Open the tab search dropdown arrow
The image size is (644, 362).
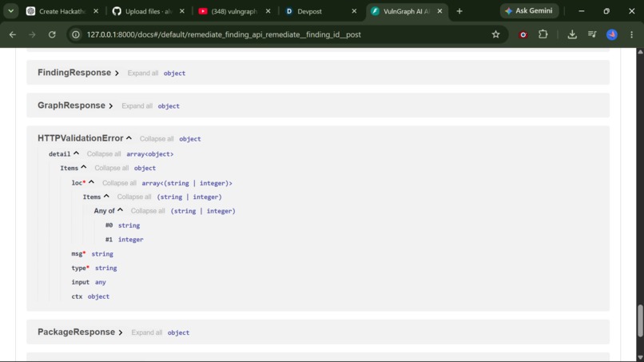[11, 11]
